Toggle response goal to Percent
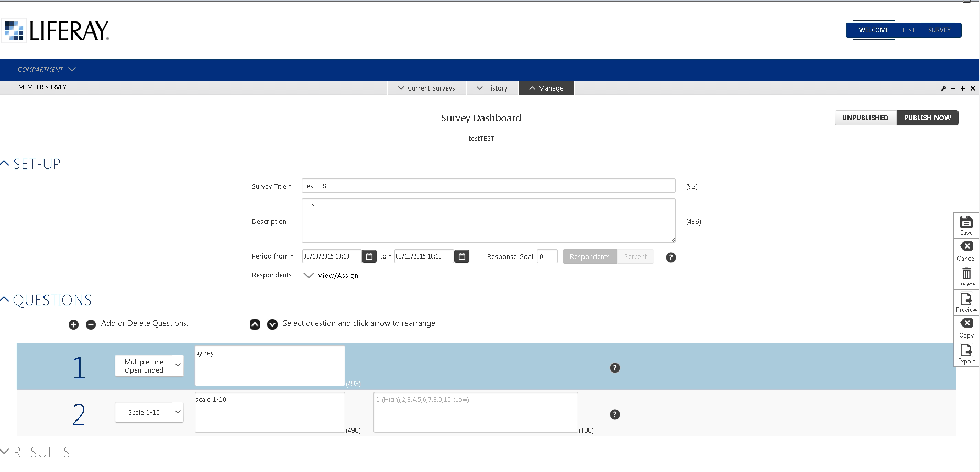Viewport: 980px width, 472px height. [x=635, y=257]
